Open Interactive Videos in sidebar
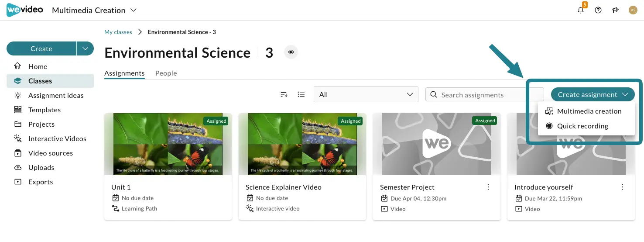This screenshot has width=644, height=242. tap(50, 138)
